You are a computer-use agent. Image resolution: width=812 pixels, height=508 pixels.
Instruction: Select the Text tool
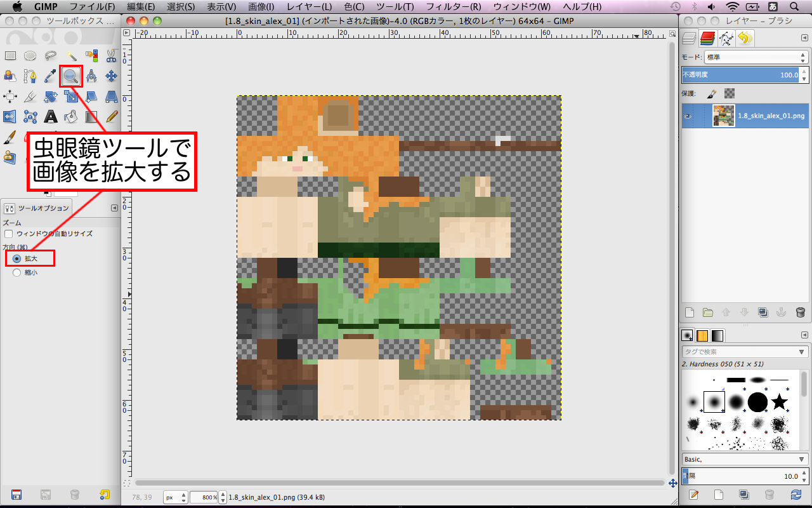(x=51, y=117)
